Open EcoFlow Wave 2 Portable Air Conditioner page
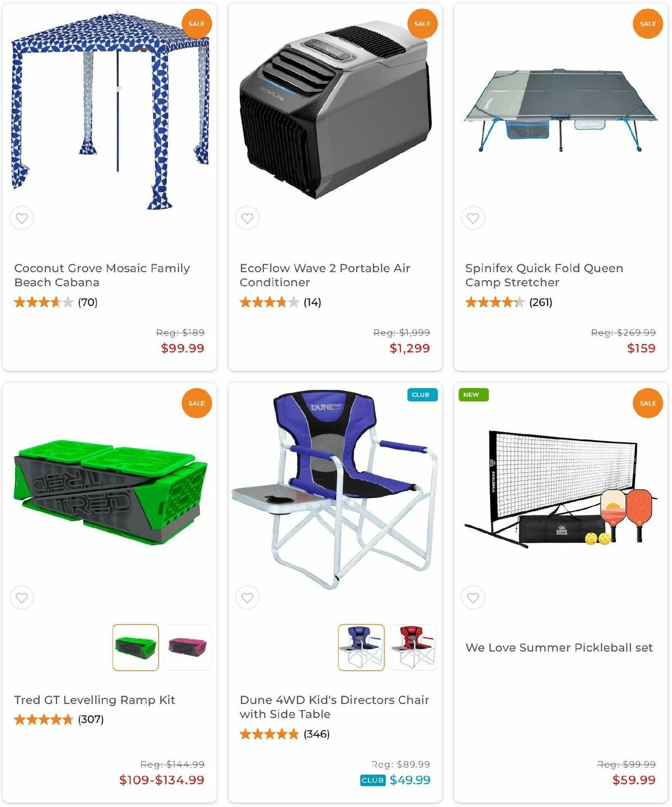Image resolution: width=672 pixels, height=807 pixels. [x=325, y=275]
